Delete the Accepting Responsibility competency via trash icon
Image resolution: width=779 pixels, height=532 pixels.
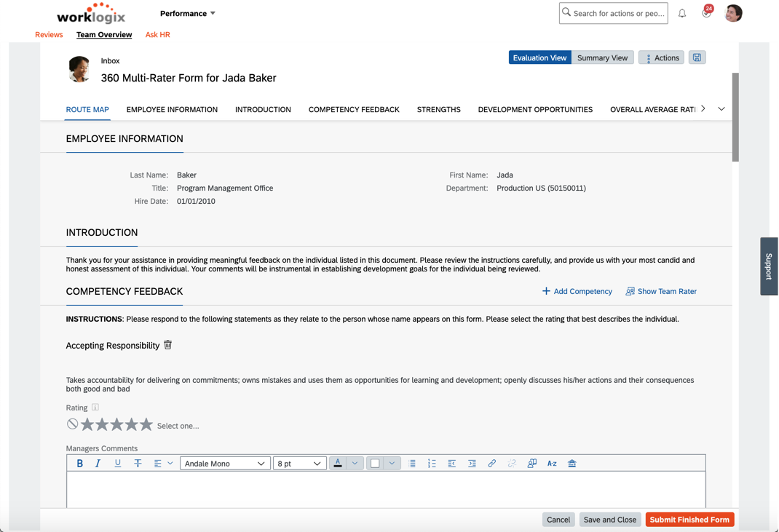167,345
